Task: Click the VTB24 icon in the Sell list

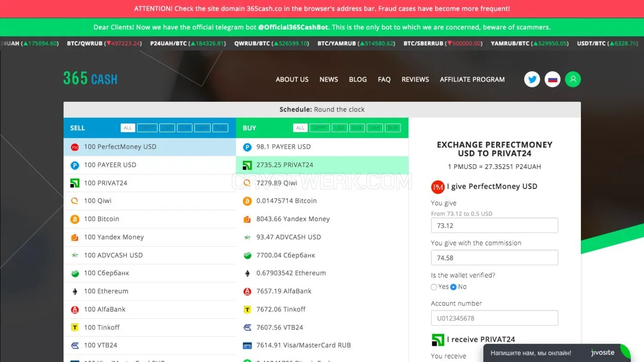Action: tap(75, 345)
